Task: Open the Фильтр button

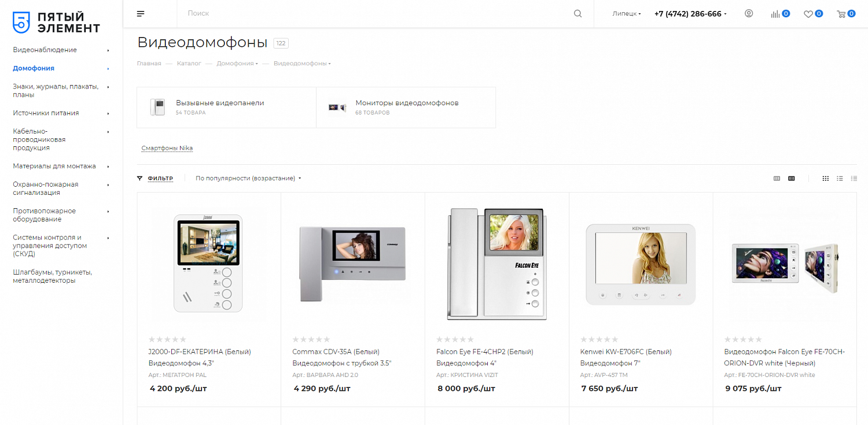Action: click(155, 178)
